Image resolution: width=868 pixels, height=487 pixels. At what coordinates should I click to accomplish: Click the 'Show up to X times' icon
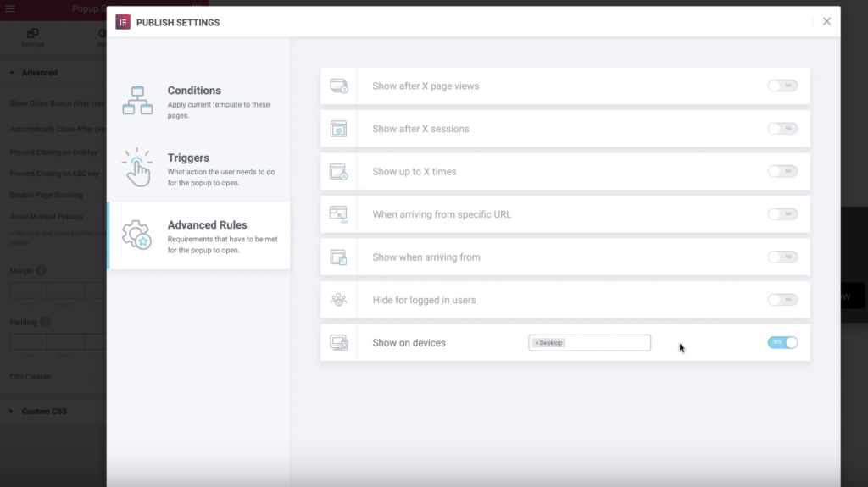click(338, 172)
